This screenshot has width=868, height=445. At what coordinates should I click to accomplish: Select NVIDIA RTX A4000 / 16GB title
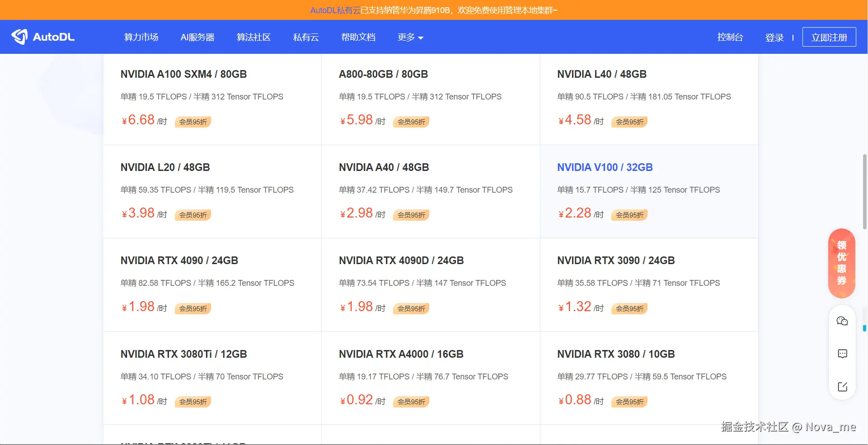[401, 354]
